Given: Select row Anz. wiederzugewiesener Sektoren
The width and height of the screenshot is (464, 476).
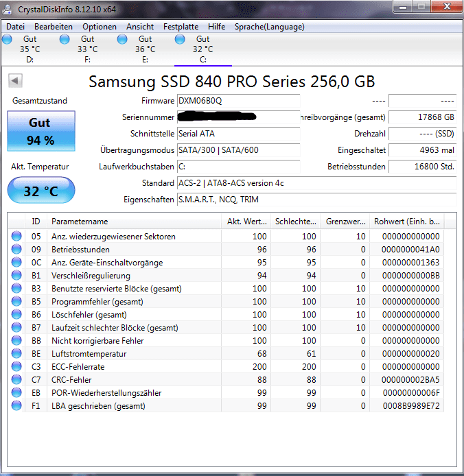Looking at the screenshot, I should tap(226, 236).
